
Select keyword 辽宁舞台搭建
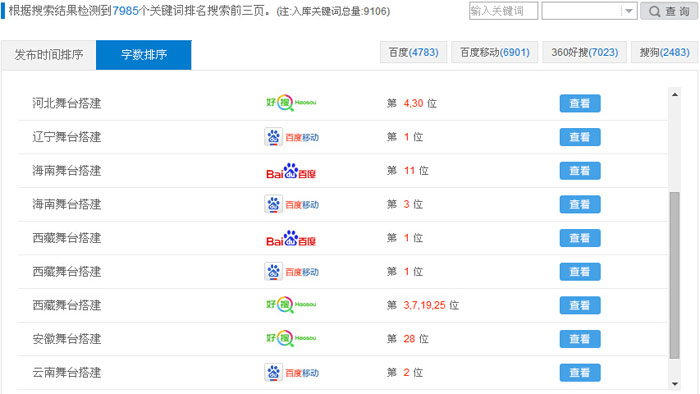point(67,137)
